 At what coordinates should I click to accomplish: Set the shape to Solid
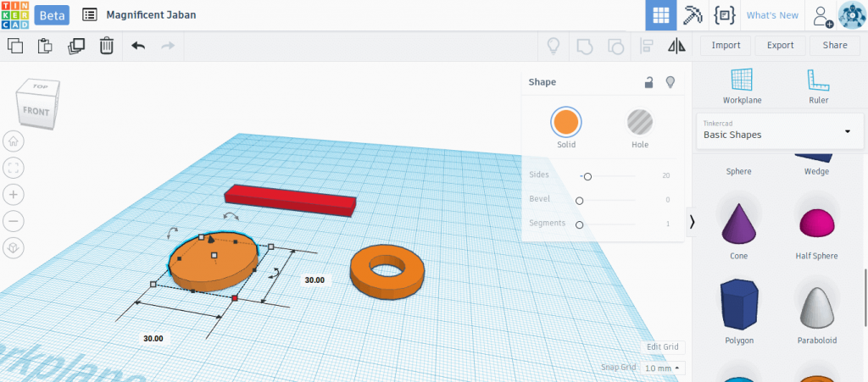565,128
